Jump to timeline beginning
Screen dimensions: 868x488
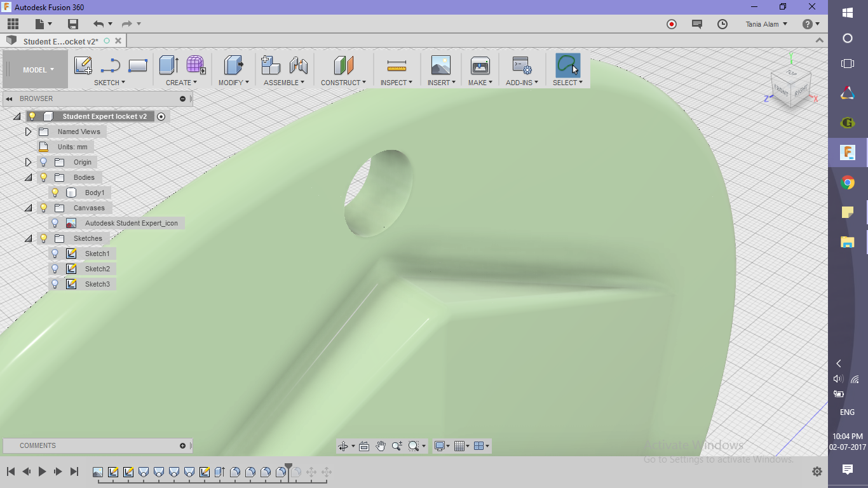[11, 471]
